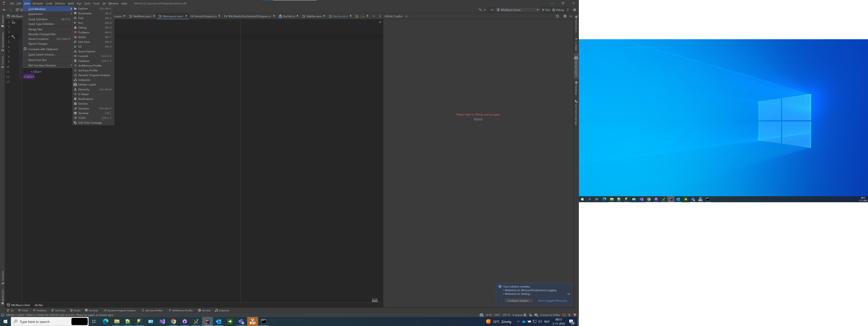Screen dimensions: 868x326
Task: Select GitHub Copilot in Tool Windows submenu
Action: pos(87,84)
